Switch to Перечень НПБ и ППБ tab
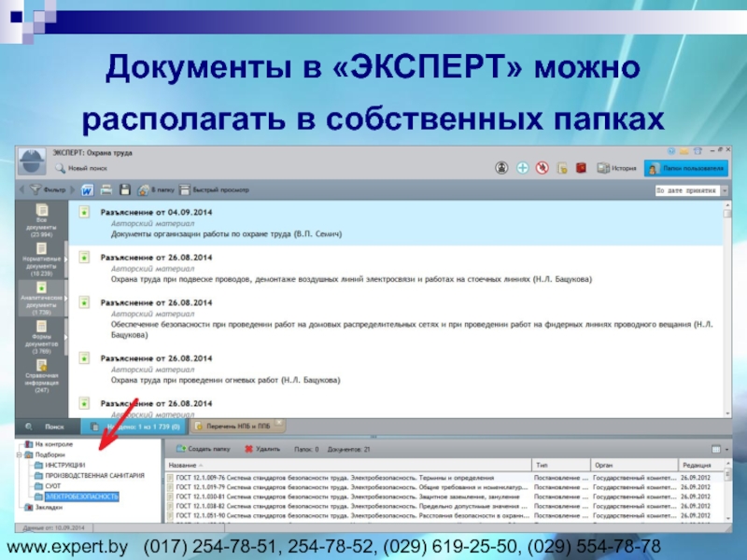747x560 pixels. point(237,427)
